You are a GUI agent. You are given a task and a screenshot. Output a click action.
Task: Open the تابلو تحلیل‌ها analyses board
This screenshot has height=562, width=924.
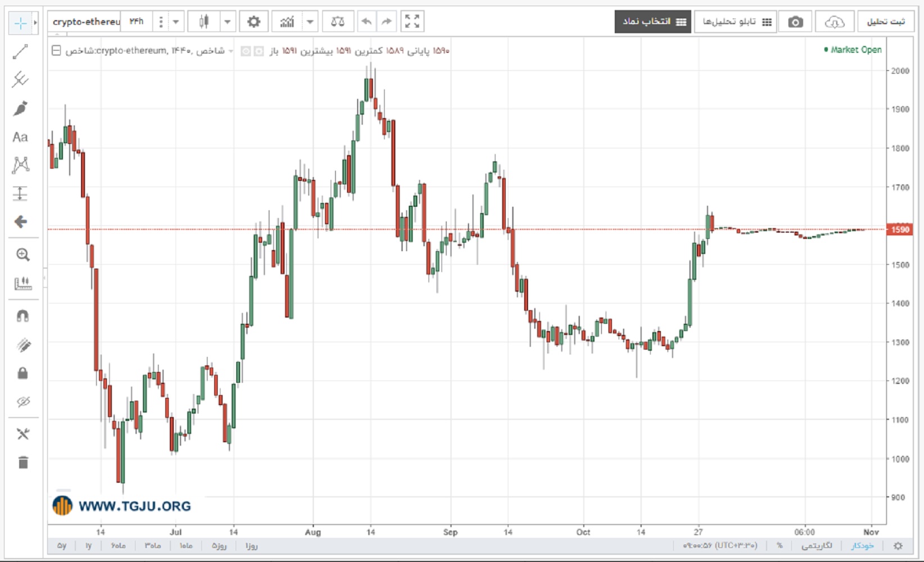(736, 21)
